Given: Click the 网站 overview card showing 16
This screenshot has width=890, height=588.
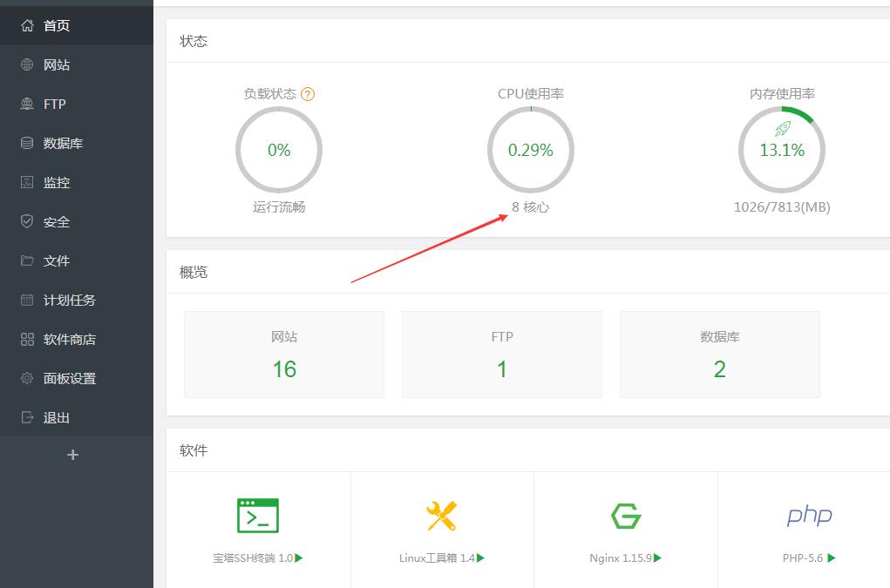Looking at the screenshot, I should coord(284,355).
